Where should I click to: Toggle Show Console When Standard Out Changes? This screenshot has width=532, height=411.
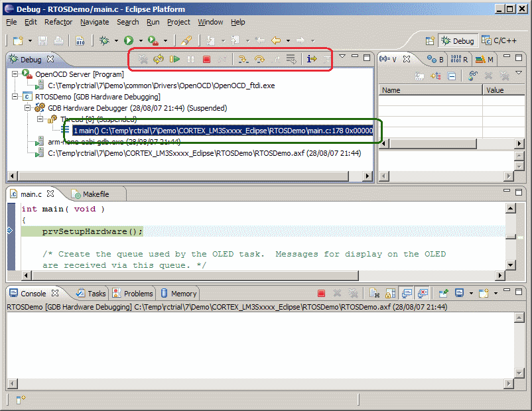(407, 293)
